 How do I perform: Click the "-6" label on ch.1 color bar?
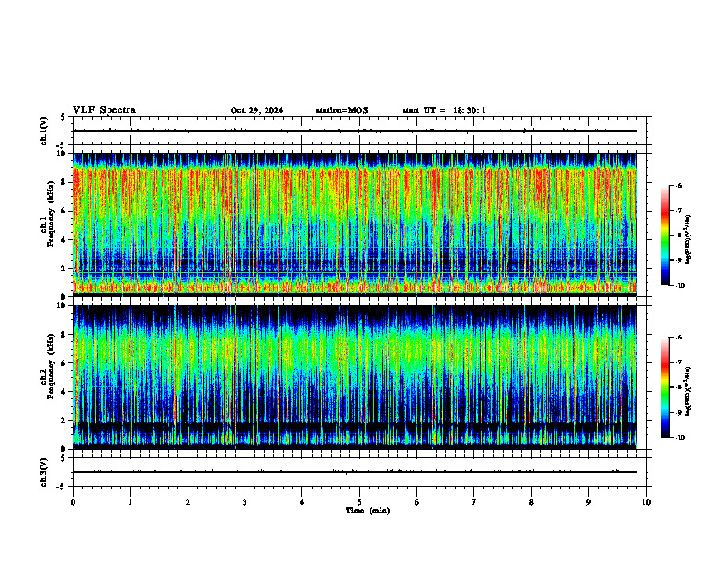click(678, 185)
